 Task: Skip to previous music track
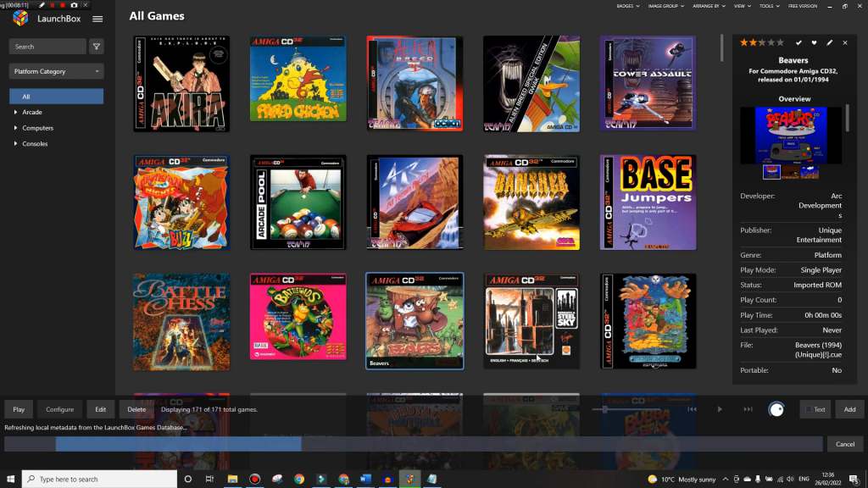point(692,409)
